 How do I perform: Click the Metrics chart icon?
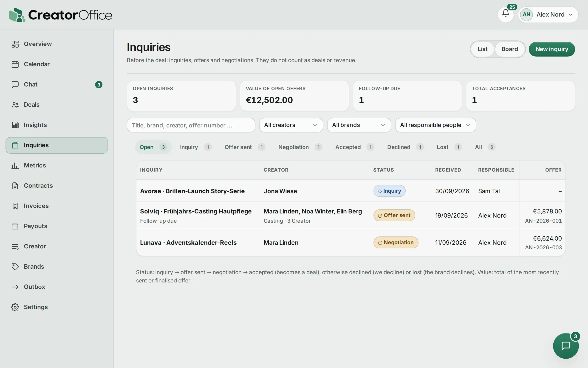pos(15,166)
